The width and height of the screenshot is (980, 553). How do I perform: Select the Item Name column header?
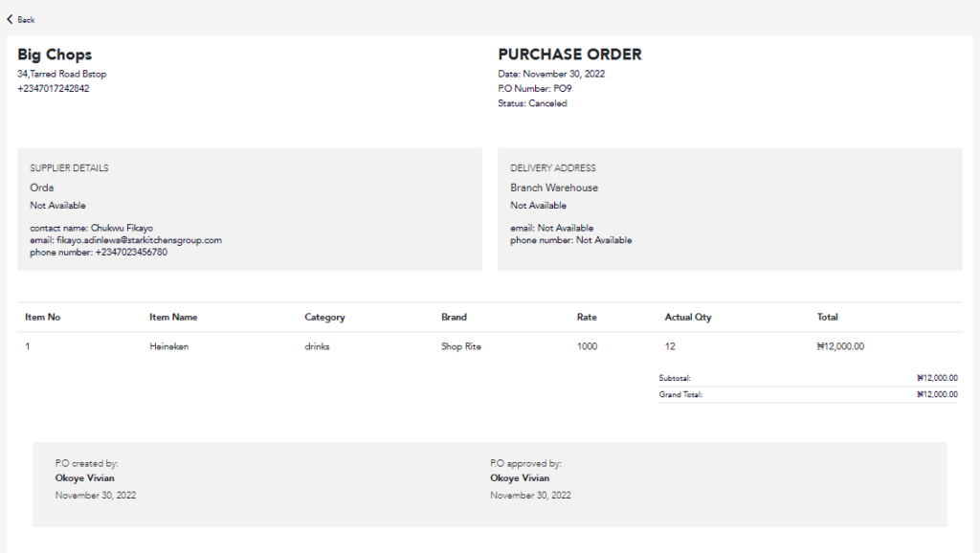[173, 317]
